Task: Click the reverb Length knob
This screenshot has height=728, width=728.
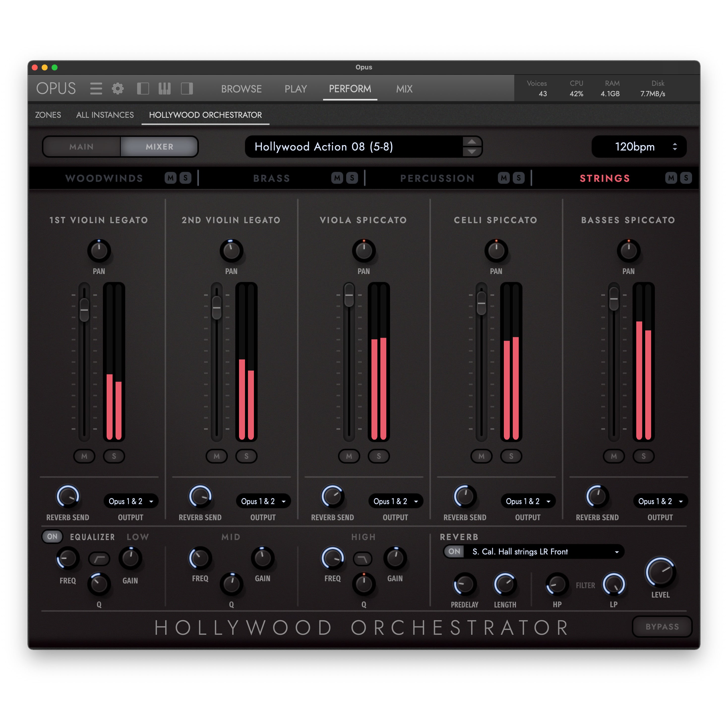Action: point(505,584)
